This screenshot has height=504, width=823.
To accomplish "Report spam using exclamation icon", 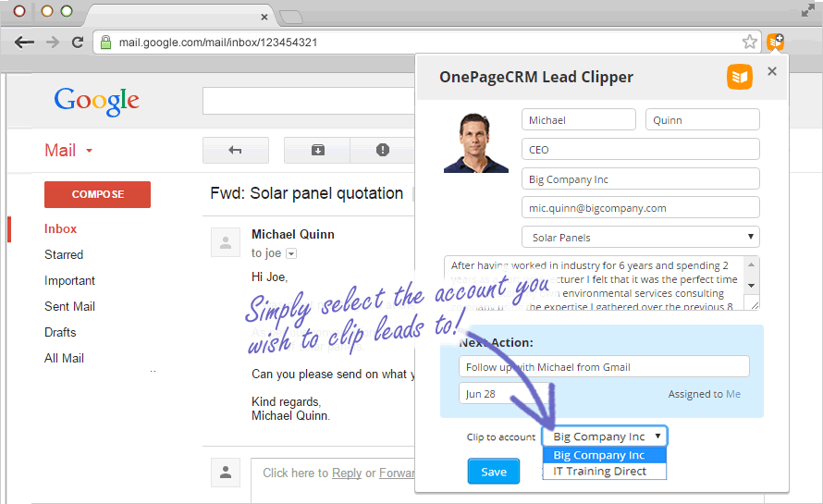I will [x=383, y=150].
